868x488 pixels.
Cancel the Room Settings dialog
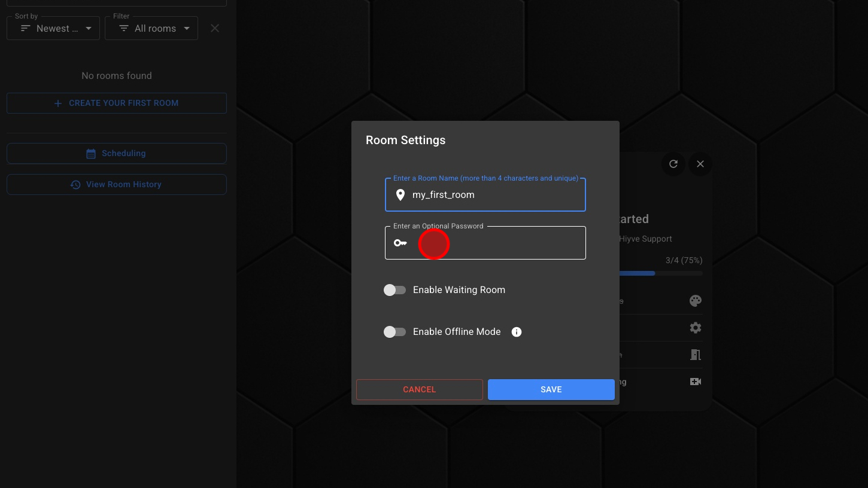(419, 389)
